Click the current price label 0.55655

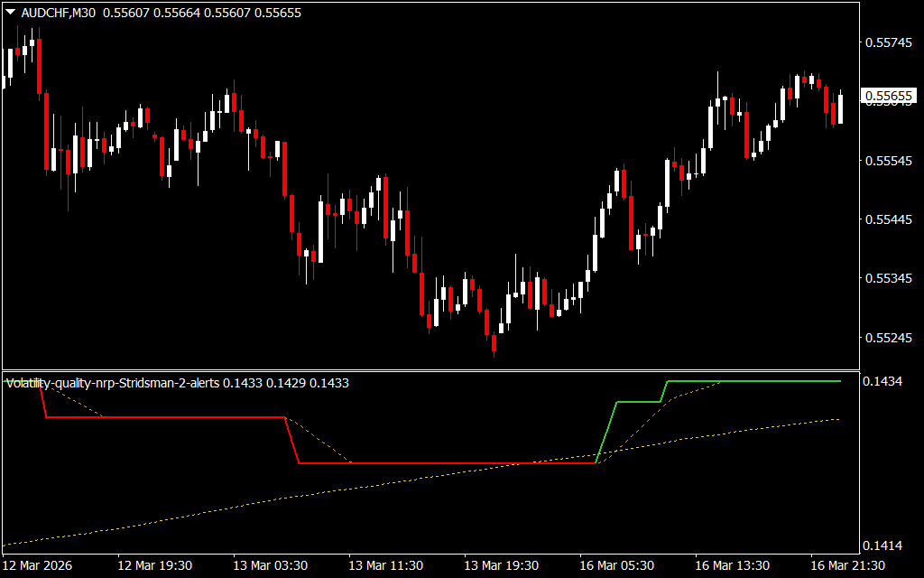click(x=888, y=96)
